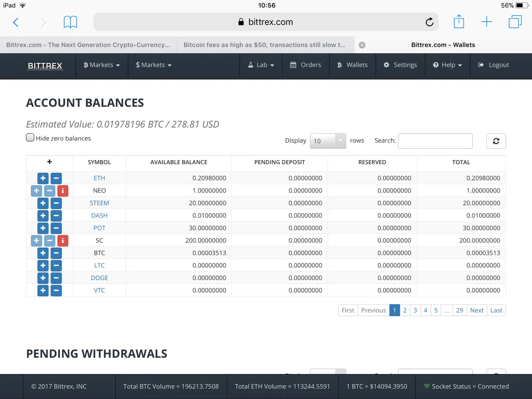Open account Settings
Screen dimensions: 532x399
pyautogui.click(x=401, y=65)
